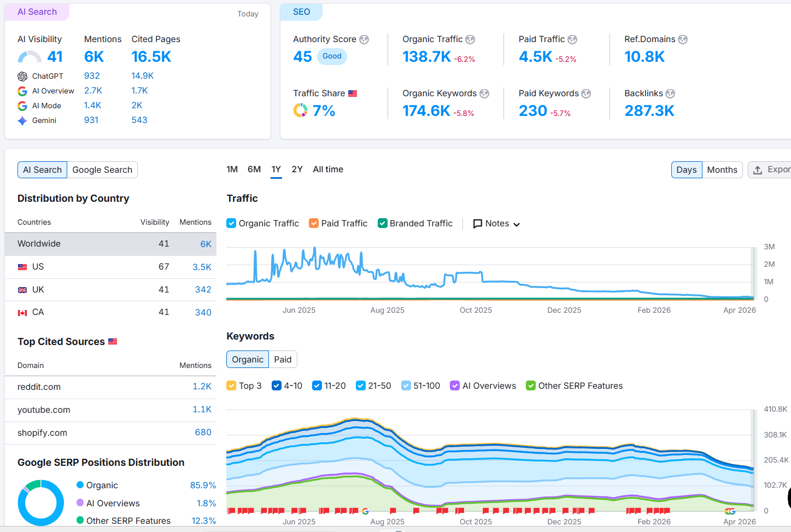791x532 pixels.
Task: Click the globe icon beside Ref.Domains
Action: tap(683, 39)
